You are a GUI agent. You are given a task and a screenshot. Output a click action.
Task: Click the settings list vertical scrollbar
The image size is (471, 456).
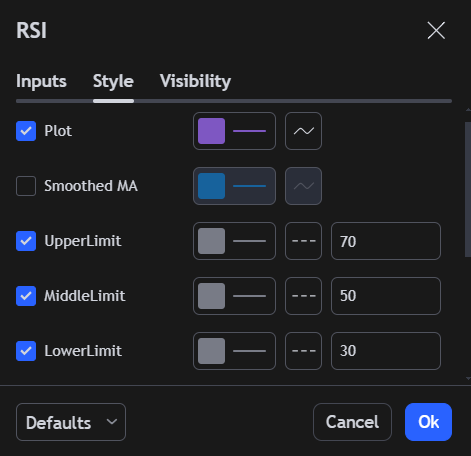point(468,189)
